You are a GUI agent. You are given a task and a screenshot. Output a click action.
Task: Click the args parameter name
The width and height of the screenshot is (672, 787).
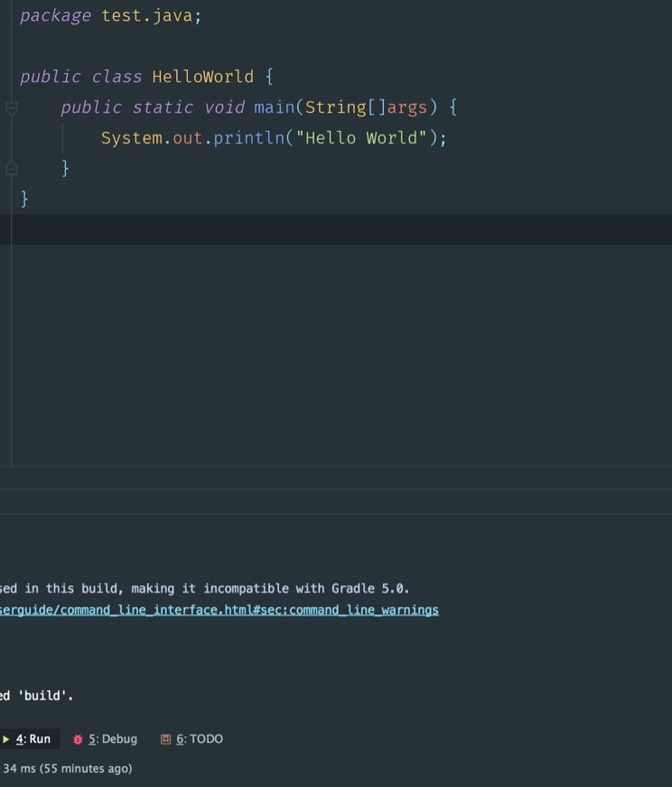click(x=406, y=108)
